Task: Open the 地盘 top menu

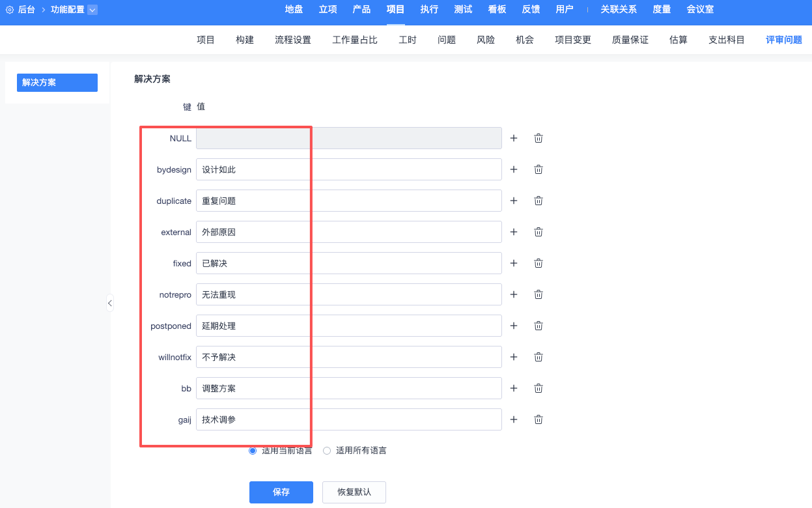Action: pyautogui.click(x=294, y=10)
